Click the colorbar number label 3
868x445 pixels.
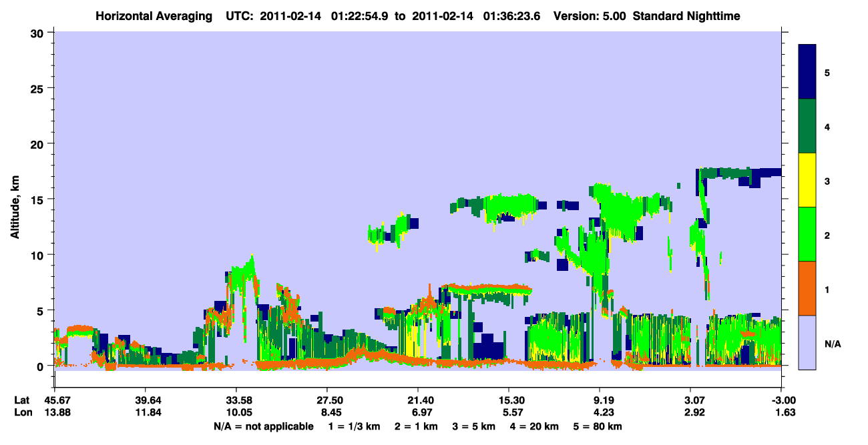coord(827,181)
